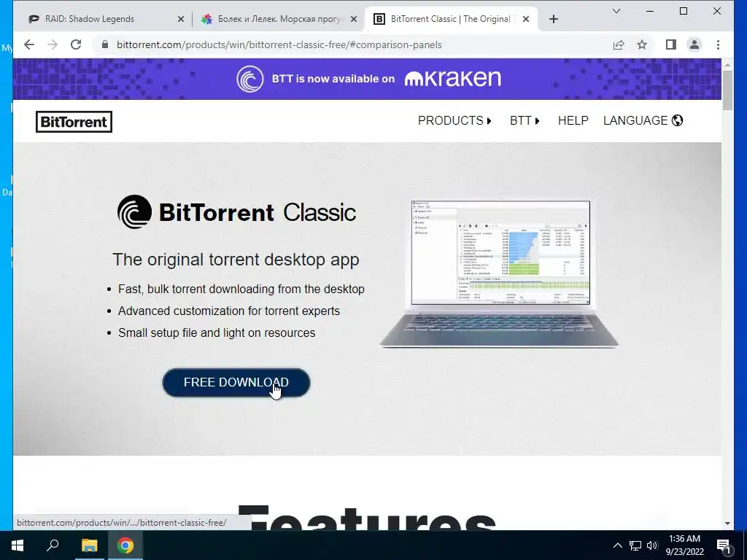747x560 pixels.
Task: Click the Болек и Лелек tab favicon
Action: tap(206, 19)
